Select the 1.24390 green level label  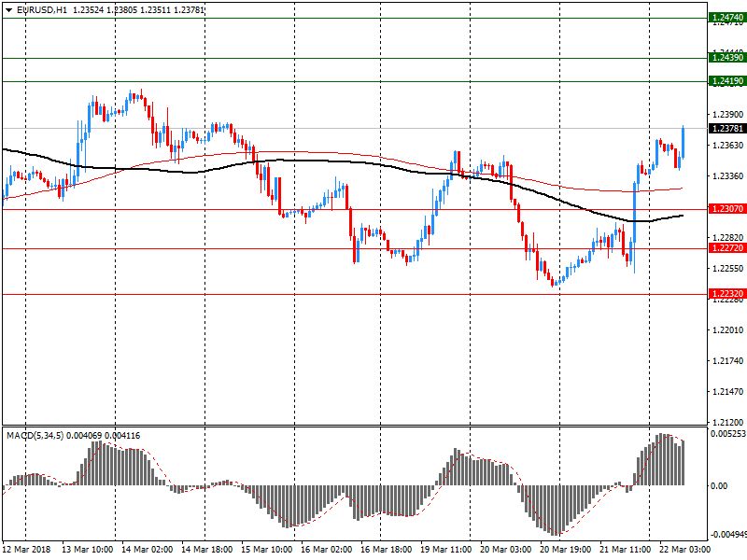pyautogui.click(x=727, y=58)
